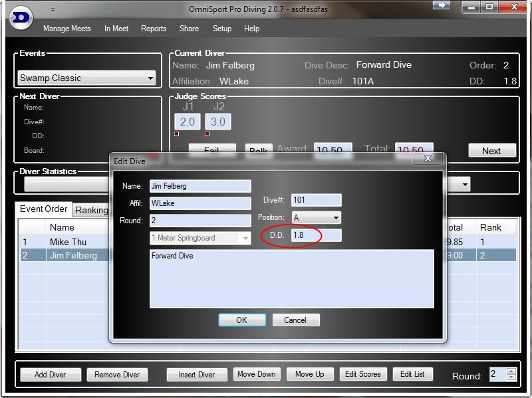Viewport: 532px width, 398px height.
Task: Open the quick access arrow beside the logo
Action: [x=53, y=10]
